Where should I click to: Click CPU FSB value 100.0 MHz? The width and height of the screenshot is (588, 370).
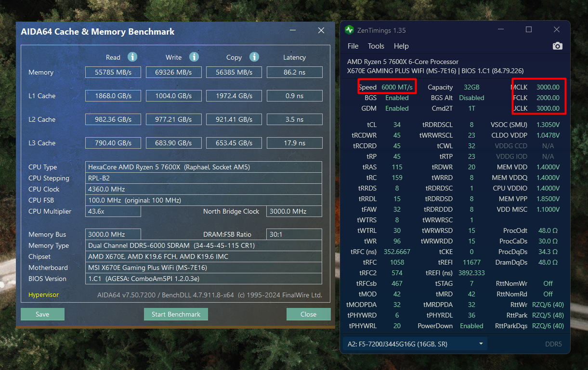[204, 200]
